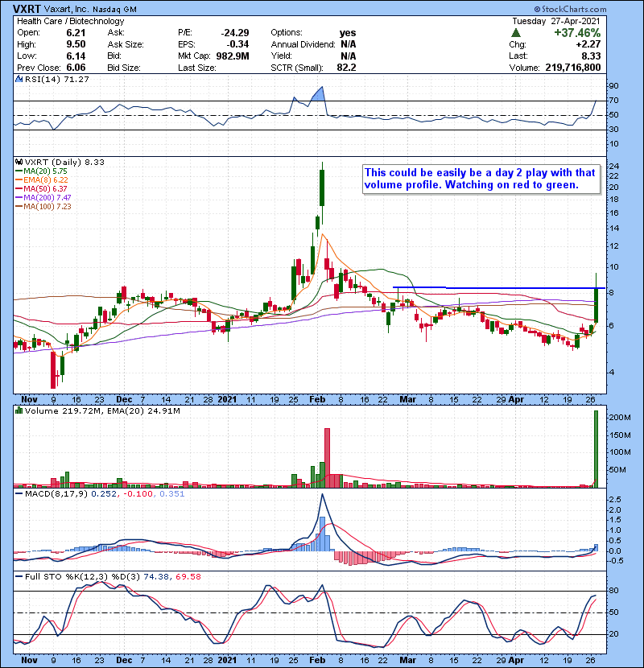
Task: Click the Mkt Cap value 982.9M
Action: point(233,56)
